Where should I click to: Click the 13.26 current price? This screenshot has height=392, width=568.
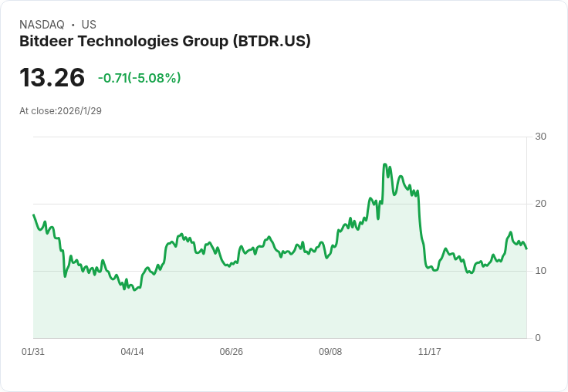(x=52, y=77)
